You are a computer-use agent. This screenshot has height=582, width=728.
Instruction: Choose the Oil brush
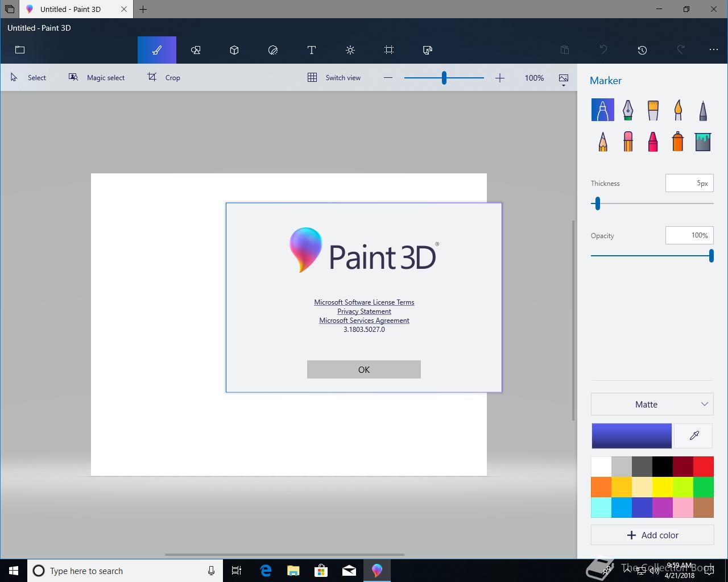click(653, 110)
